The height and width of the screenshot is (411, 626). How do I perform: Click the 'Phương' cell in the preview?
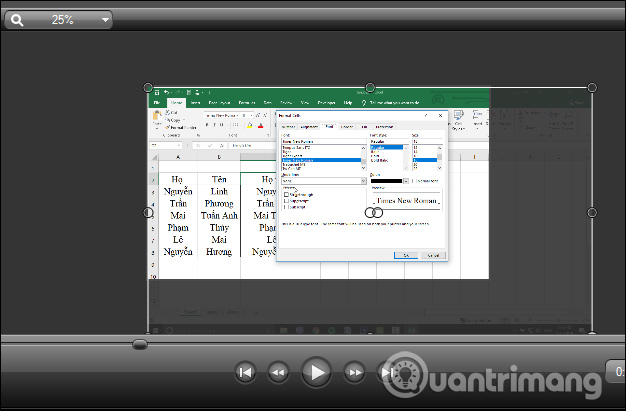[x=219, y=204]
